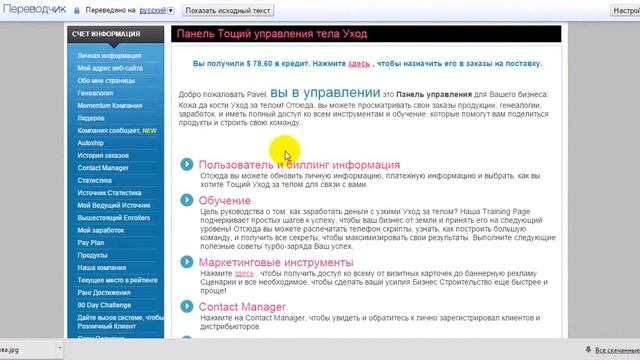Click the lock icon beside Переводчик
Screen dimensions: 640x360
pos(76,11)
